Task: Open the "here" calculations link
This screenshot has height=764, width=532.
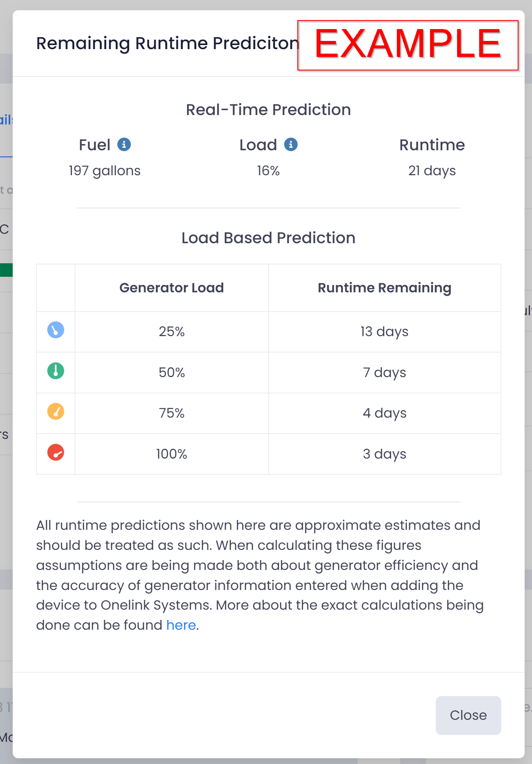Action: coord(181,625)
